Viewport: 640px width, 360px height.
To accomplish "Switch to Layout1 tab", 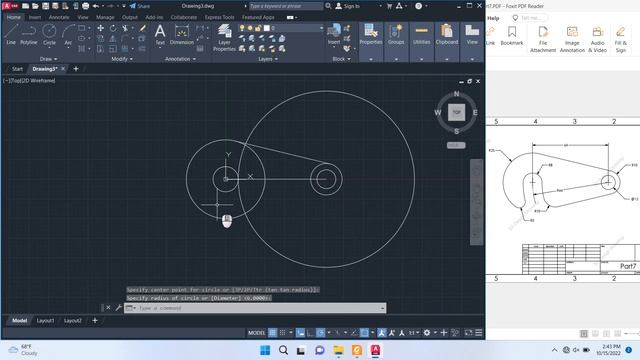I will (45, 321).
